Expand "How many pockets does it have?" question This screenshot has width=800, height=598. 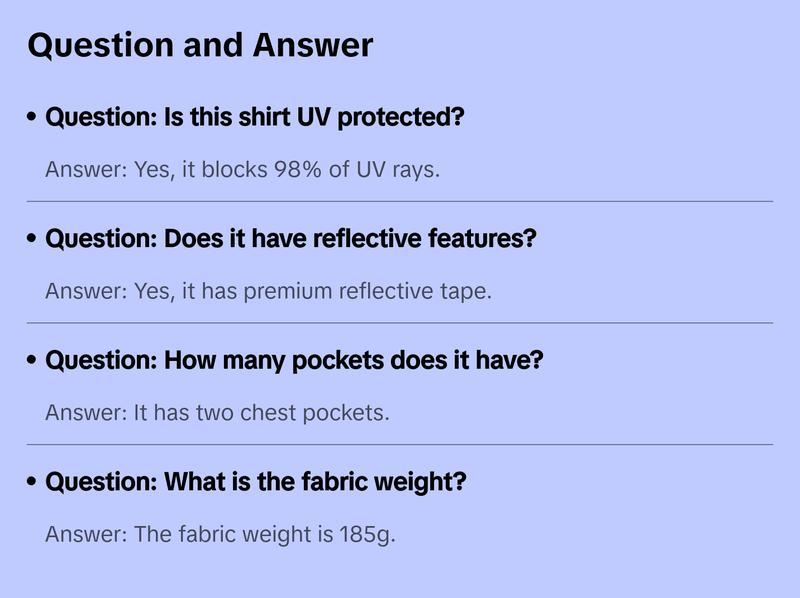[x=294, y=361]
